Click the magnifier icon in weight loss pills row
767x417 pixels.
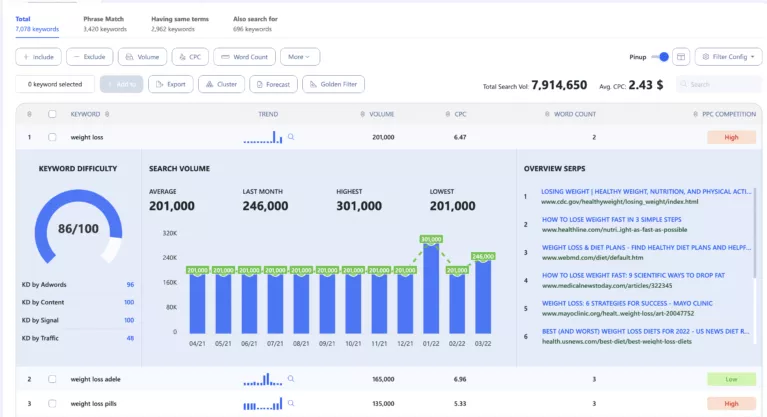291,404
